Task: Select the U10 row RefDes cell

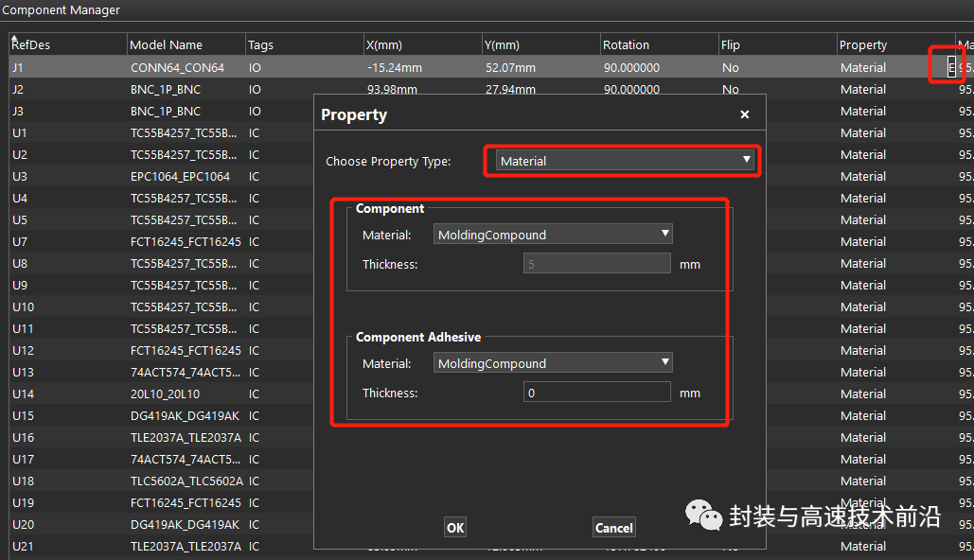Action: click(68, 306)
